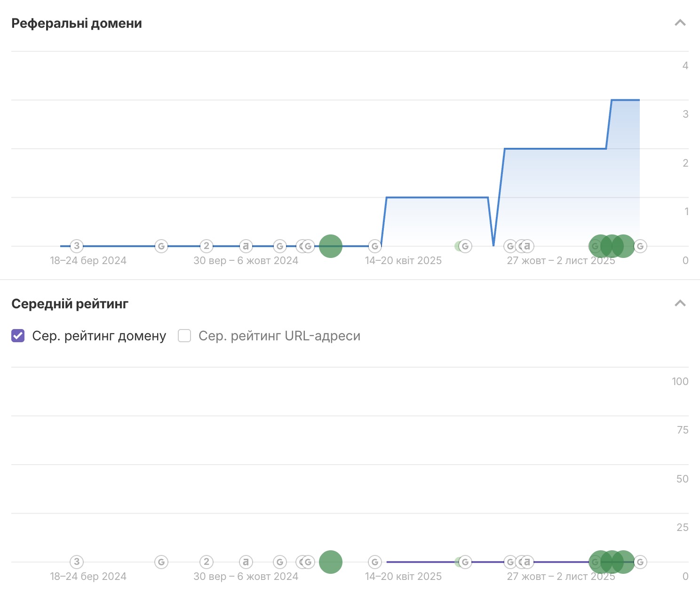Click G marker beside small light-green dot, Реферальні домени chart
This screenshot has width=700, height=595.
[466, 246]
